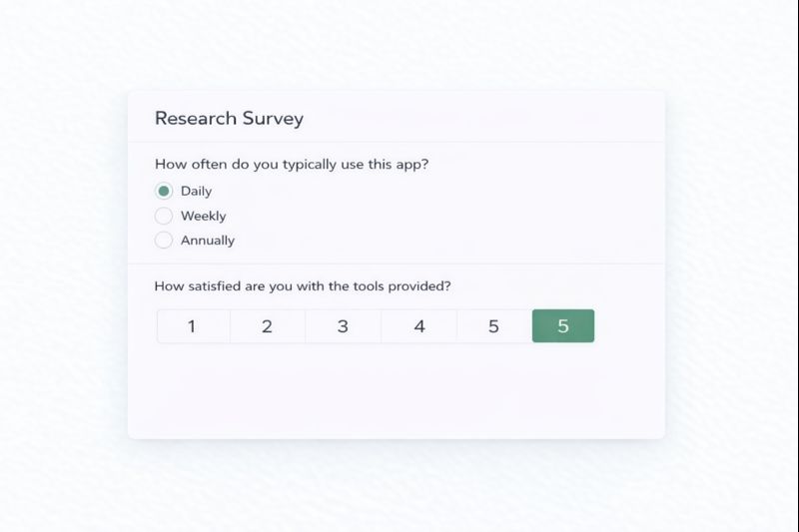The image size is (799, 532).
Task: Click empty card space below the rating buttons
Action: 396,394
